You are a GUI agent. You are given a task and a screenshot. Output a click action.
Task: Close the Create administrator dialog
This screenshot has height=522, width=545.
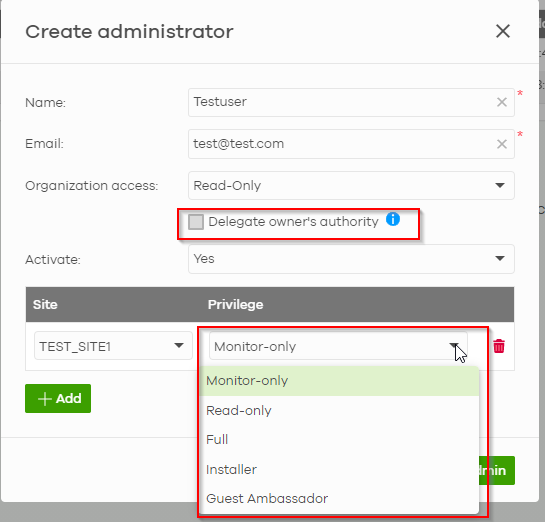[x=503, y=31]
